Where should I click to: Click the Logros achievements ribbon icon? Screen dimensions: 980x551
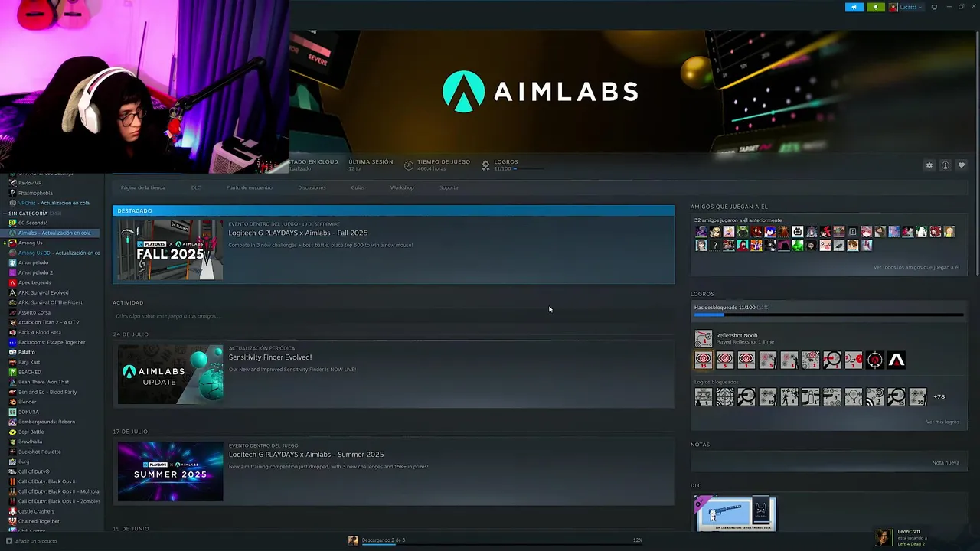click(485, 165)
